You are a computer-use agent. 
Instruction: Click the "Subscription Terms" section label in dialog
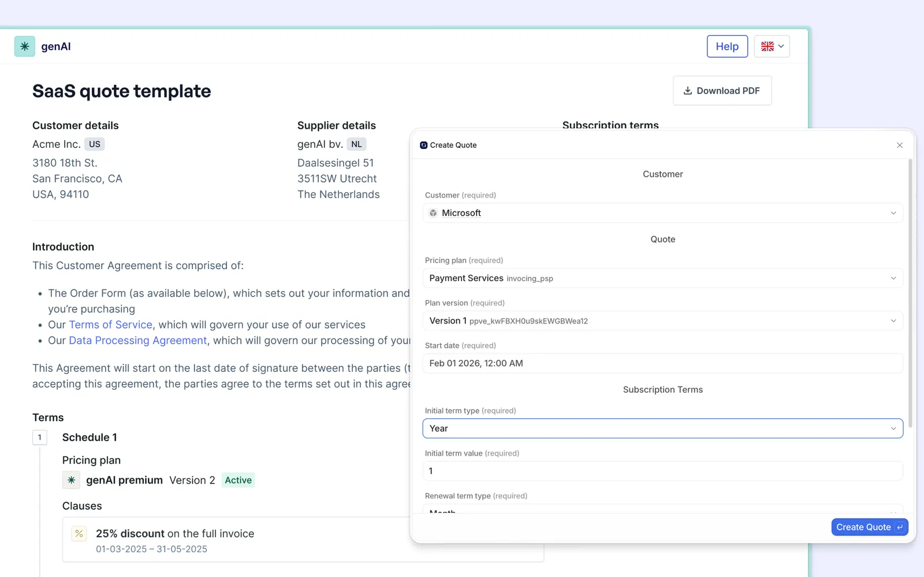click(x=663, y=390)
